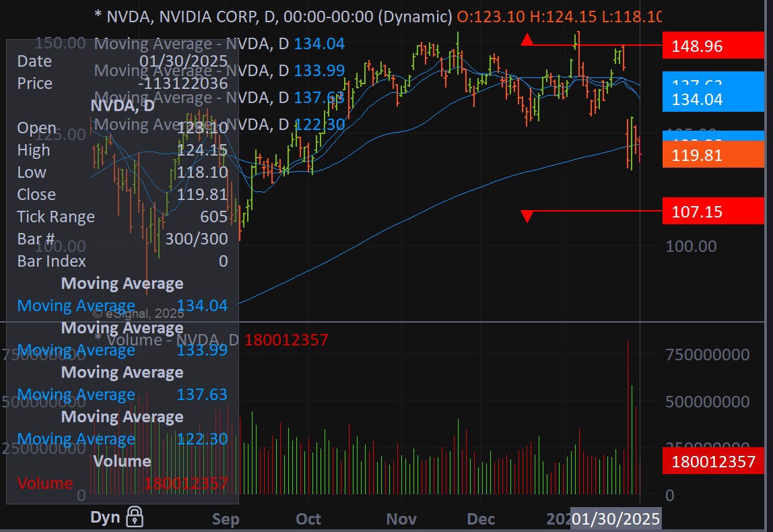
Task: Click the Tick Range value 605
Action: click(x=214, y=216)
